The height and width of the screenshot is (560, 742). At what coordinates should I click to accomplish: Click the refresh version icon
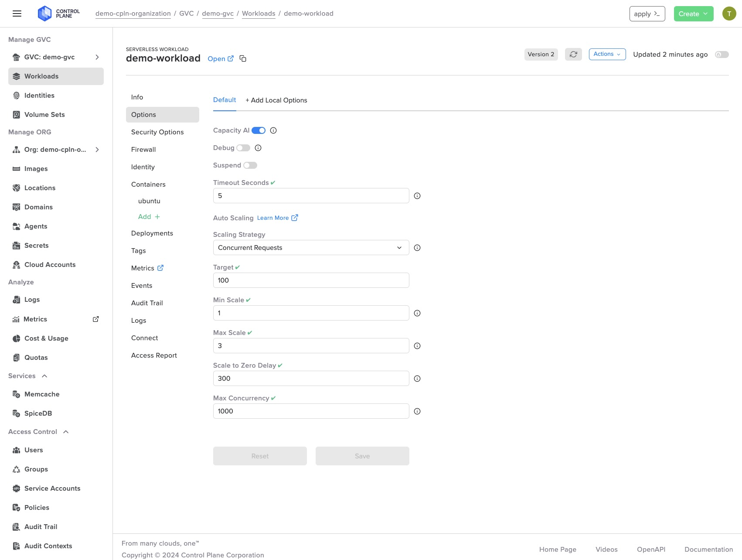pos(573,54)
